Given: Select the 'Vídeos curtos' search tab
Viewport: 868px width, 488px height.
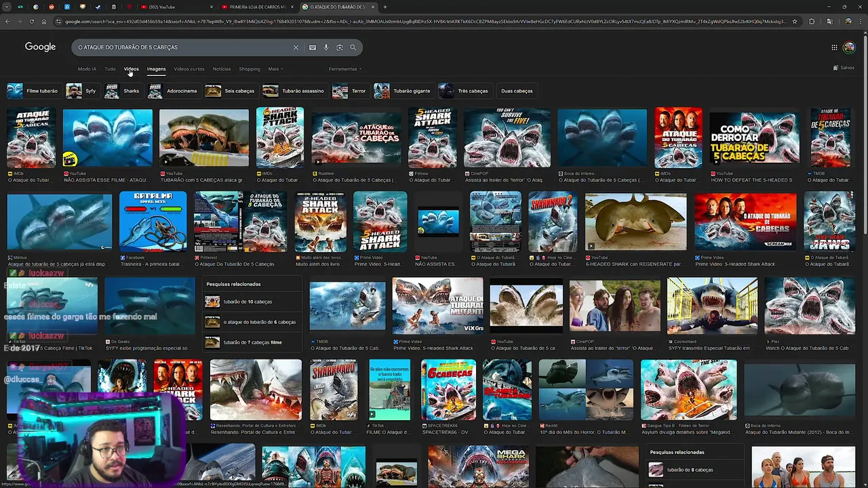Looking at the screenshot, I should pyautogui.click(x=189, y=68).
